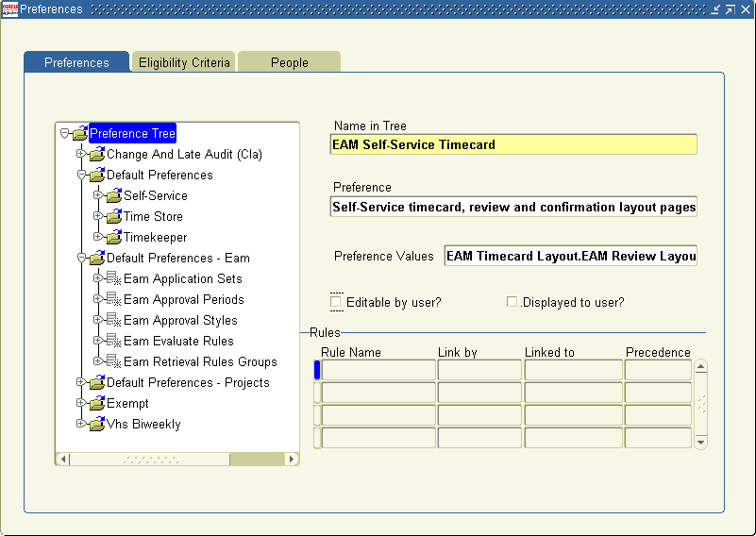The image size is (756, 536).
Task: Click the Time Store folder icon
Action: pyautogui.click(x=114, y=216)
